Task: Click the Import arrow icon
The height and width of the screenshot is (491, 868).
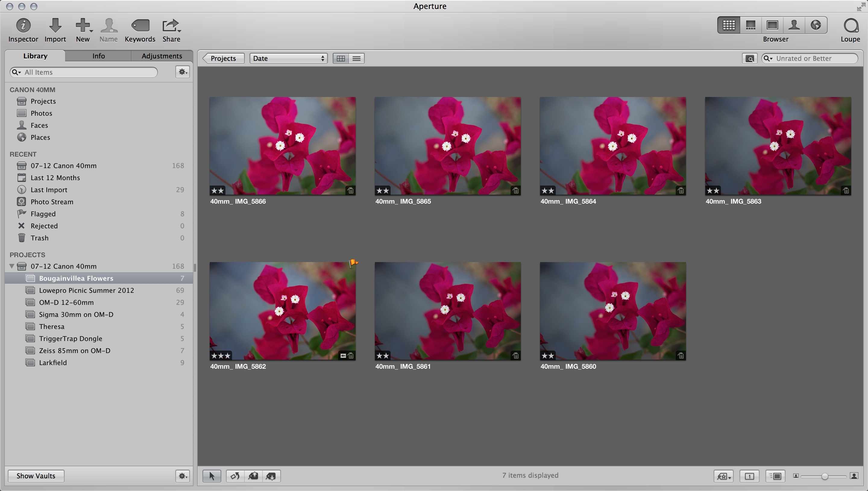Action: (55, 26)
